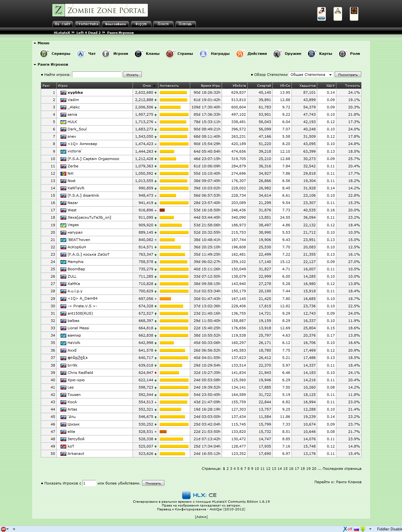The height and width of the screenshot is (532, 402).
Task: Click the Найти игрока search field
Action: 97,75
